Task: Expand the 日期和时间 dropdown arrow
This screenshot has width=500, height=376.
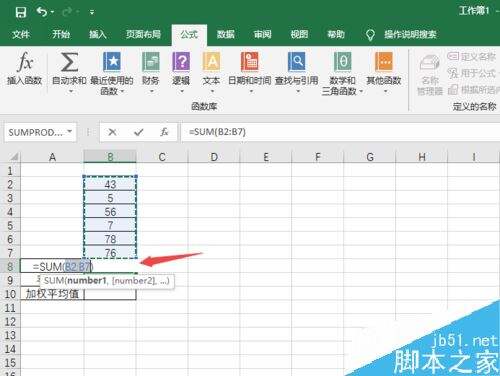Action: coord(251,91)
